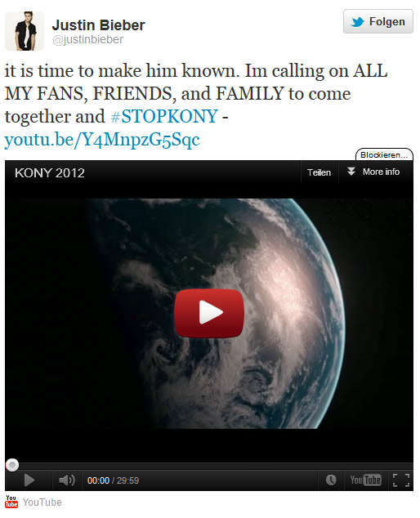
Task: Toggle fullscreen mode on the video
Action: click(x=401, y=480)
